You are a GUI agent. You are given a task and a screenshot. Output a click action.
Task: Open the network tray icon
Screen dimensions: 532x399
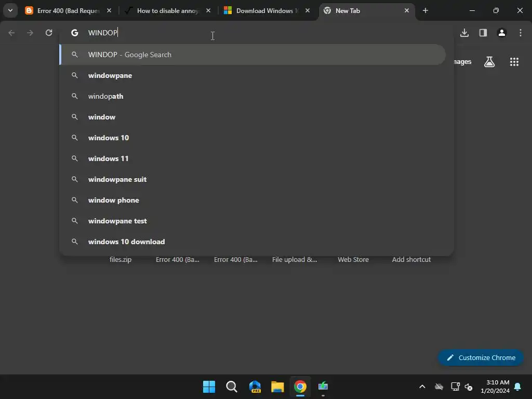click(x=455, y=387)
